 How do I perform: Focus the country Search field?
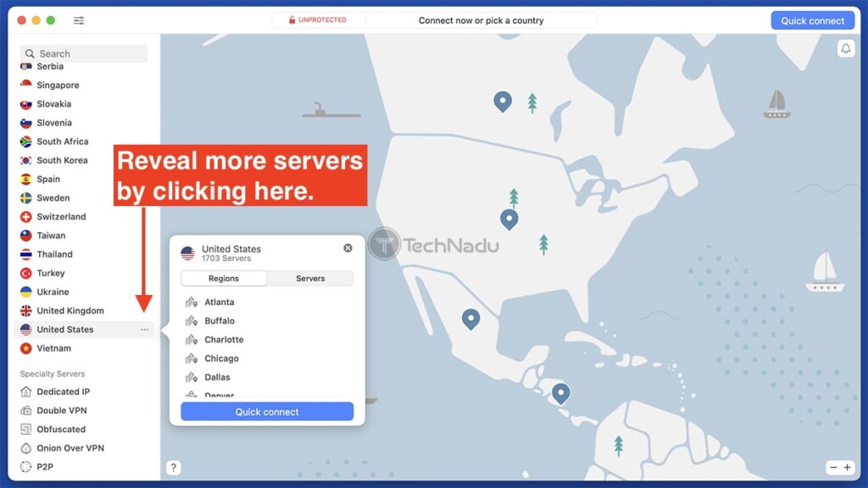point(84,53)
